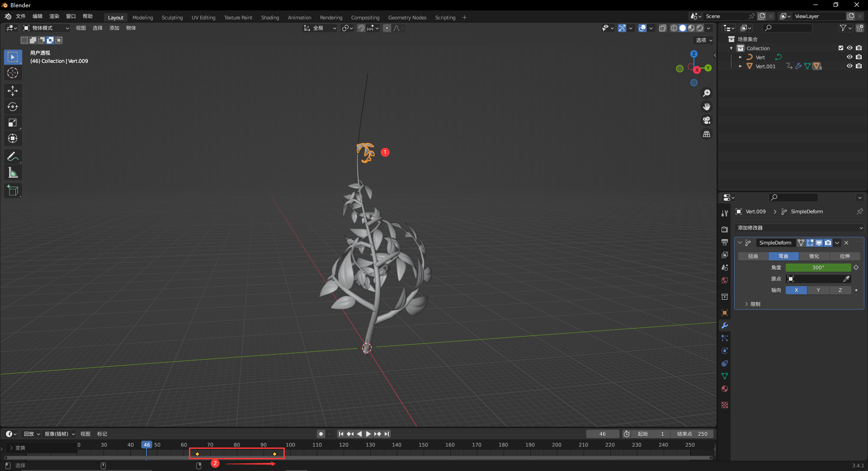
Task: Hide Vert object in viewport
Action: tap(849, 57)
